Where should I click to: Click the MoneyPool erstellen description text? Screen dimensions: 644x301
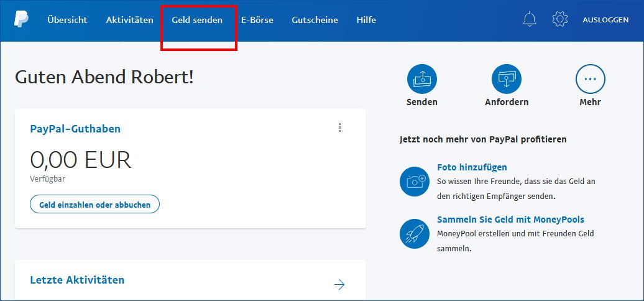[515, 241]
